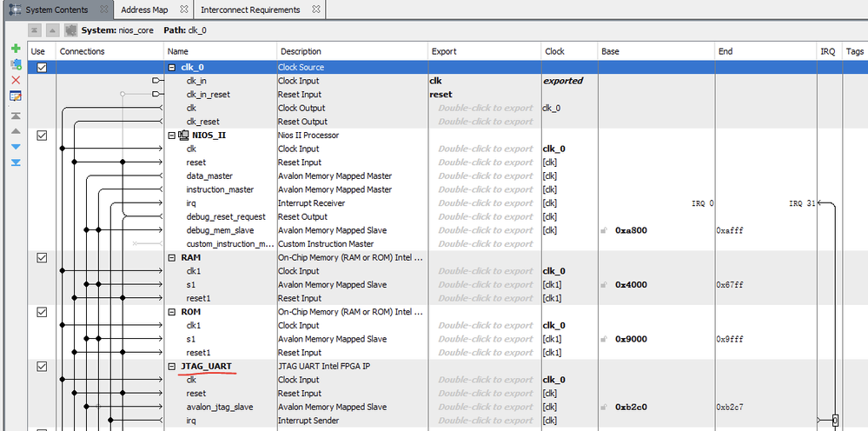The height and width of the screenshot is (431, 868).
Task: Click the top-of-hierarchy icon beside System label
Action: click(x=35, y=30)
